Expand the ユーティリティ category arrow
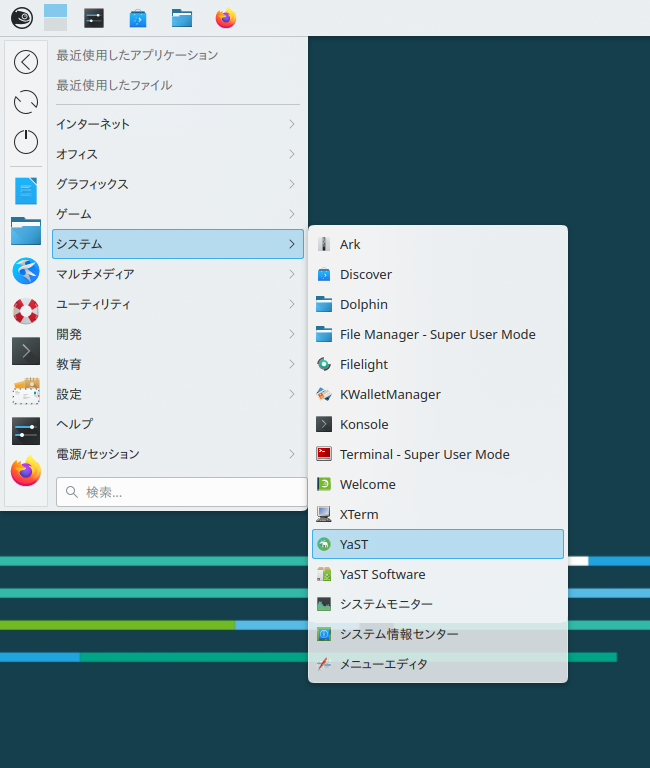 (x=292, y=304)
